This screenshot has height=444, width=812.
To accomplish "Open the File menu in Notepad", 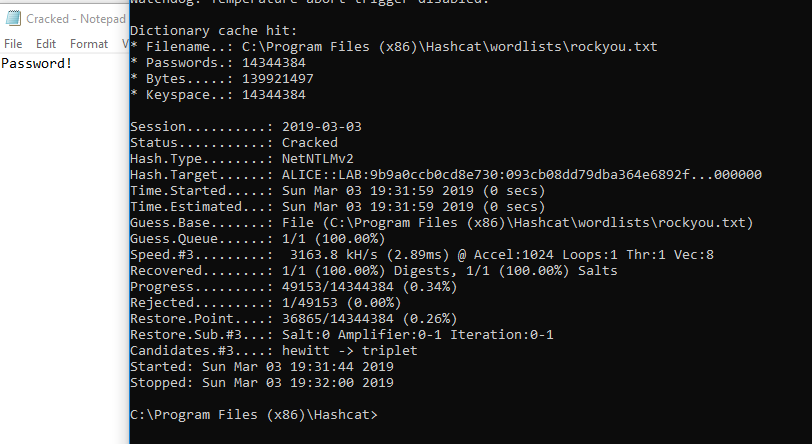I will point(13,44).
